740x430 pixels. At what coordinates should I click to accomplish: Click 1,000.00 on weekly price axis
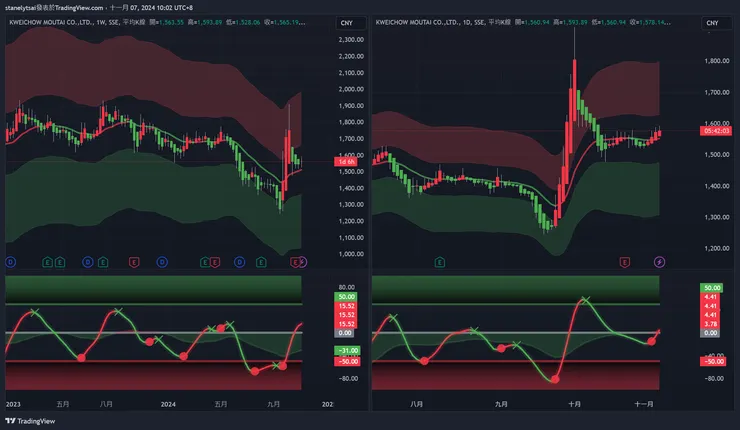[351, 254]
